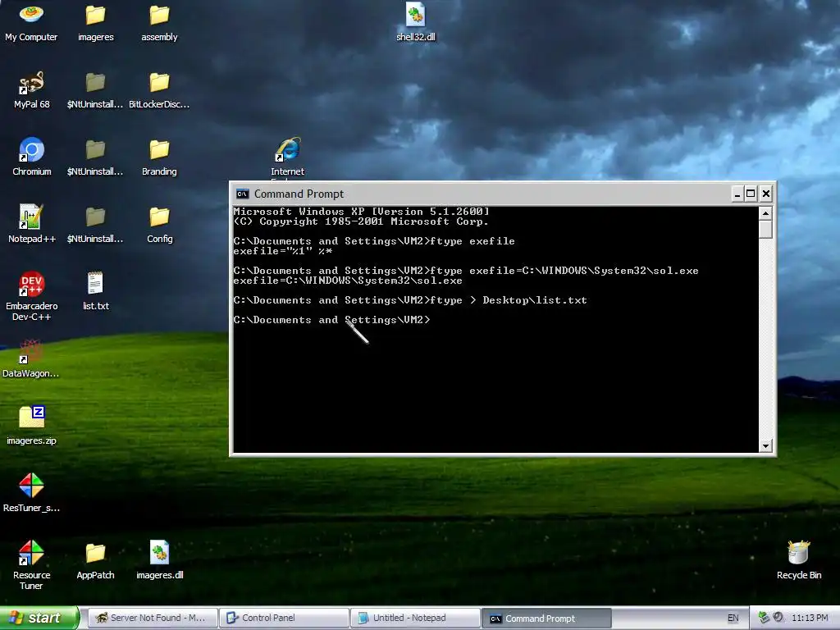Click the EN language indicator in taskbar
The width and height of the screenshot is (840, 630).
click(x=733, y=619)
